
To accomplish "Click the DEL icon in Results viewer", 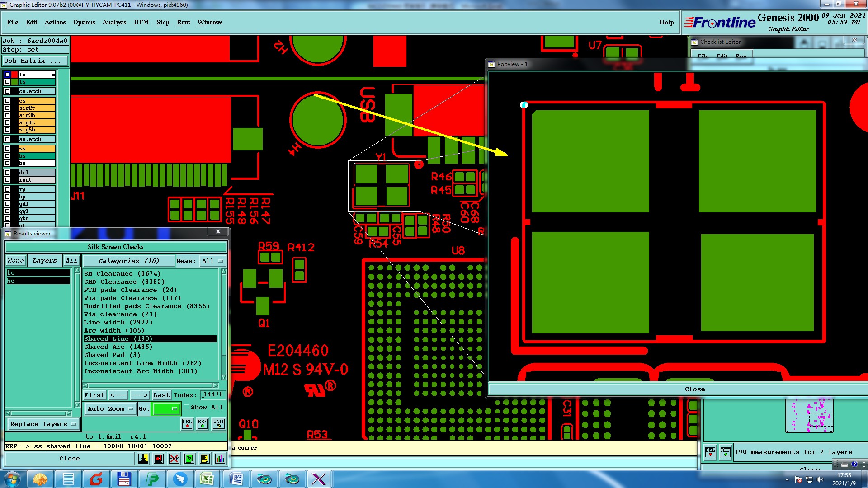I will point(187,424).
